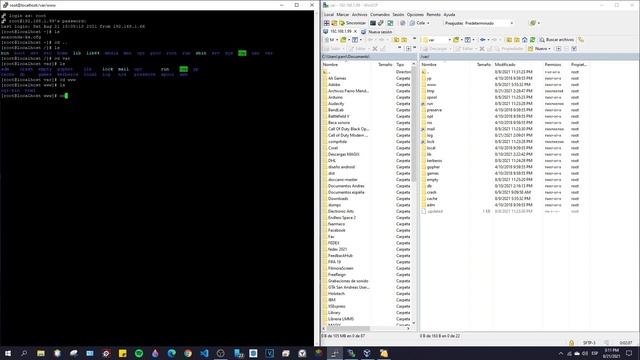Image resolution: width=640 pixels, height=360 pixels.
Task: Sort remote panel by Tamaño column
Action: click(484, 64)
